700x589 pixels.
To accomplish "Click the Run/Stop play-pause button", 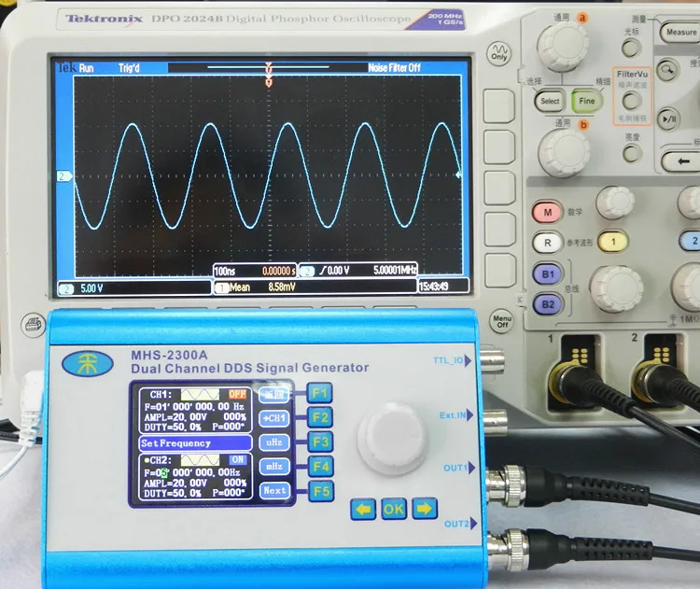I will click(x=668, y=119).
